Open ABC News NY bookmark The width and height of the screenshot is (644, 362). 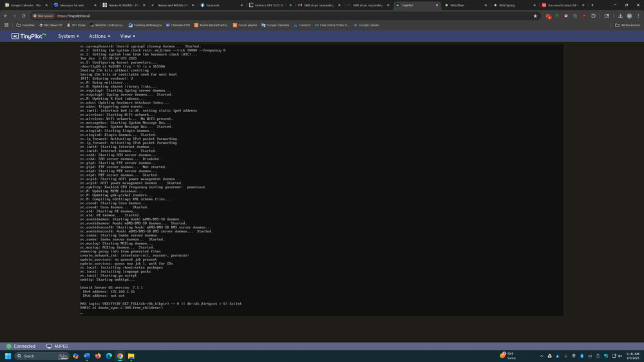coord(51,25)
